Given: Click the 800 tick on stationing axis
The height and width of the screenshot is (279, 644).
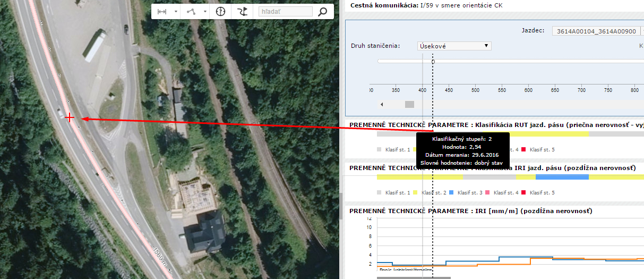Looking at the screenshot, I should point(634,90).
